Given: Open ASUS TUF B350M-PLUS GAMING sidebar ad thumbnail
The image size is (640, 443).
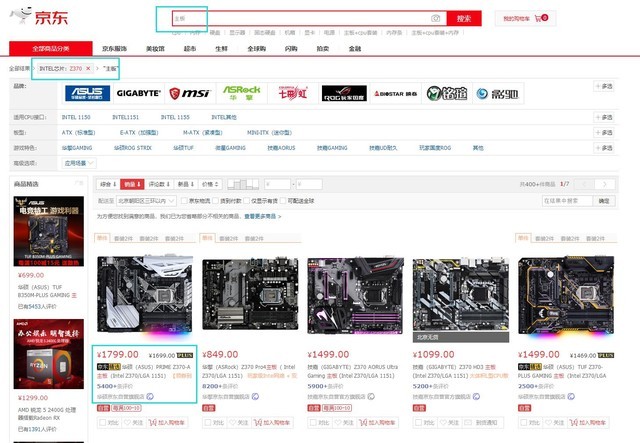Looking at the screenshot, I should (49, 232).
